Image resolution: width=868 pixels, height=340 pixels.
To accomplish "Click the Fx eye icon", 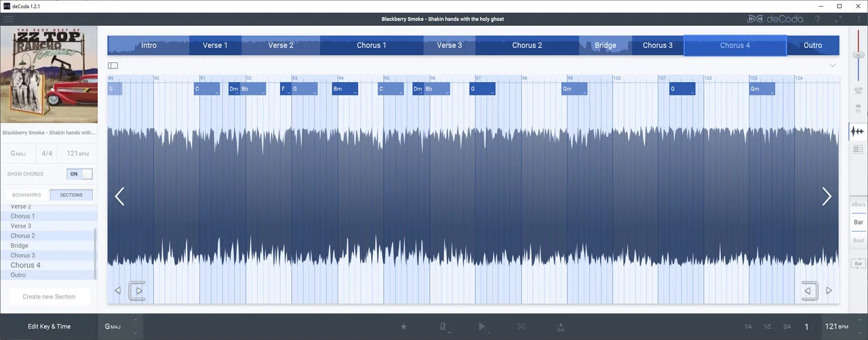I will (859, 108).
